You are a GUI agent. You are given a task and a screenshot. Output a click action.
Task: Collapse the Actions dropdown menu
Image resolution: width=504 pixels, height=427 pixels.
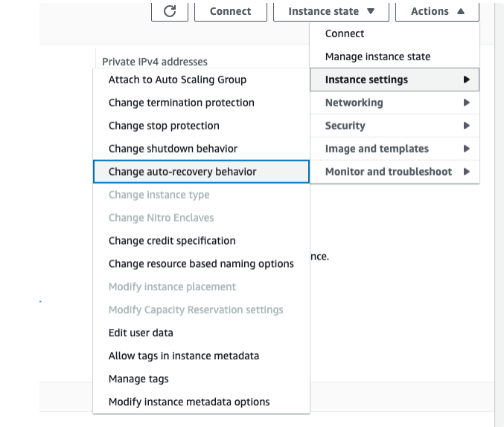click(x=438, y=11)
